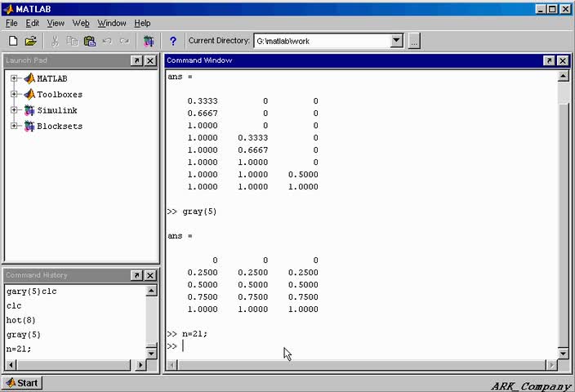Click Command Window horizontal scroll right arrow

551,365
